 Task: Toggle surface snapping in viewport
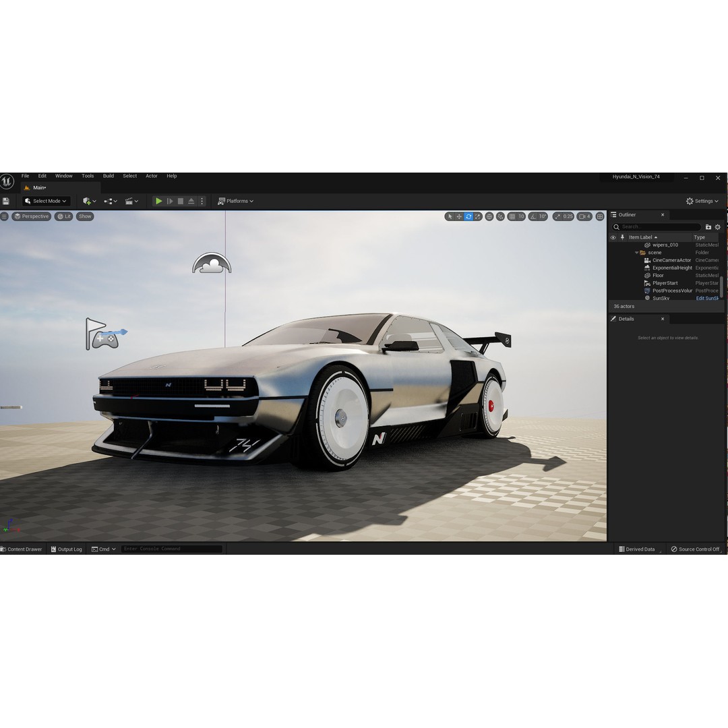point(500,216)
